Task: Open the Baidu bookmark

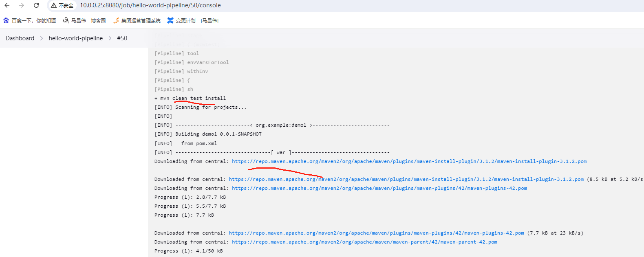Action: pos(30,20)
